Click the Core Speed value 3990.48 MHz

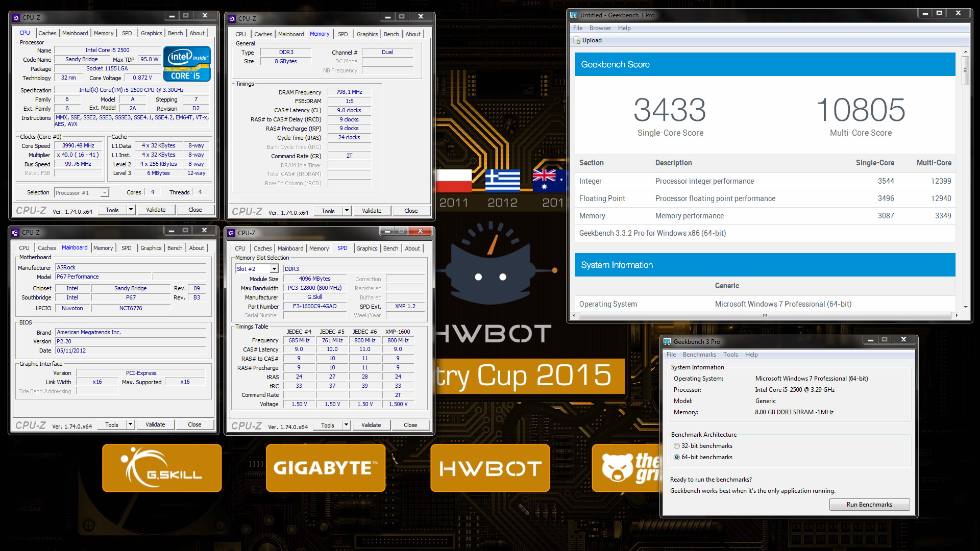[78, 145]
